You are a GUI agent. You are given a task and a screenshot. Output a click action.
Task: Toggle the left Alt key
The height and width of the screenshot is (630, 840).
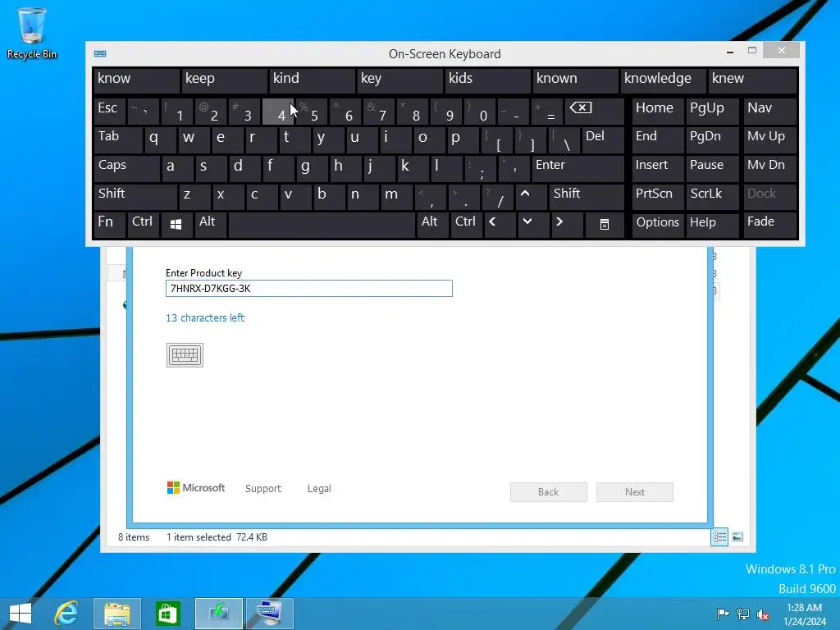[x=211, y=225]
